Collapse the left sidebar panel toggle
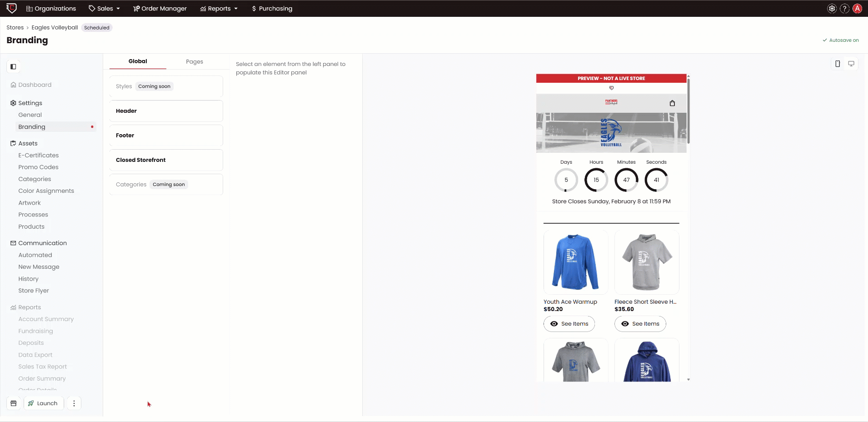The image size is (868, 422). 13,66
